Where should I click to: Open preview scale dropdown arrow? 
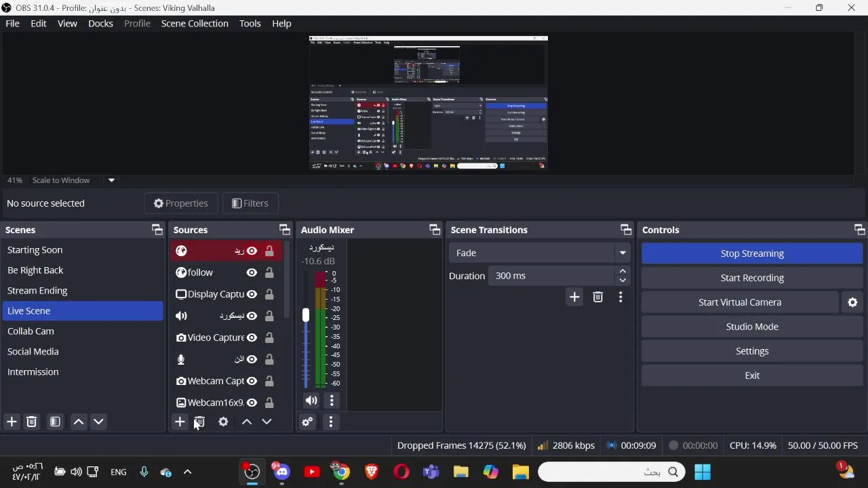tap(111, 180)
